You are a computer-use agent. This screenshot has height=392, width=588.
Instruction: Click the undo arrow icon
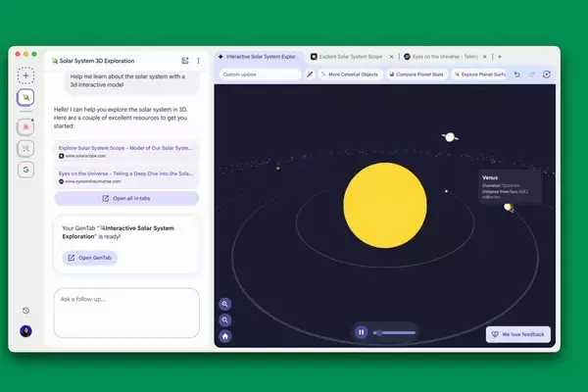point(516,74)
